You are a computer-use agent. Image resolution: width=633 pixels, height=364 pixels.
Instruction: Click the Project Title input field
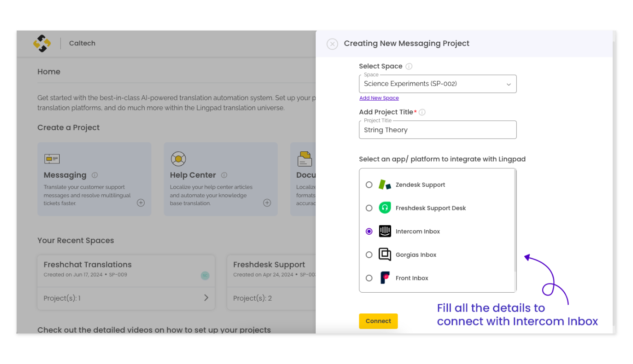pos(438,130)
